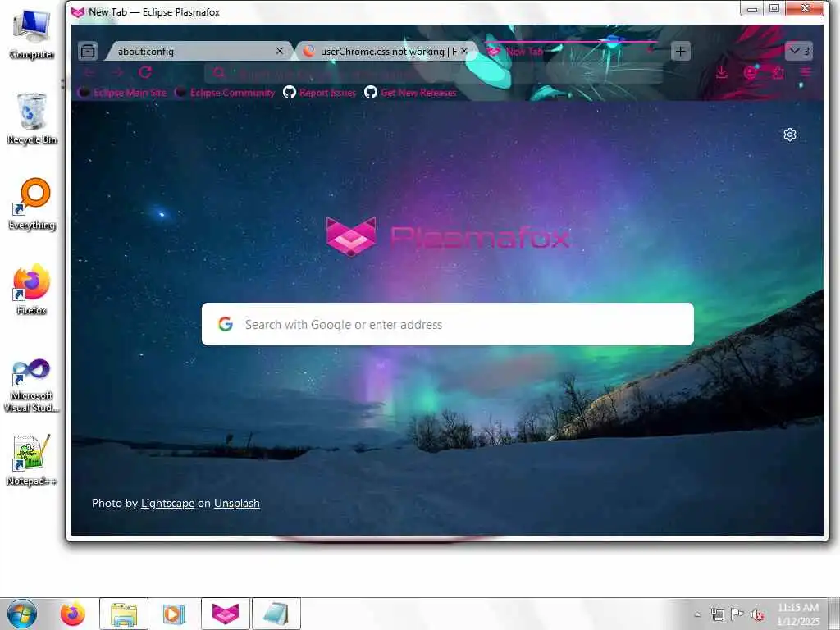This screenshot has height=630, width=840.
Task: Reload the current page
Action: point(145,72)
